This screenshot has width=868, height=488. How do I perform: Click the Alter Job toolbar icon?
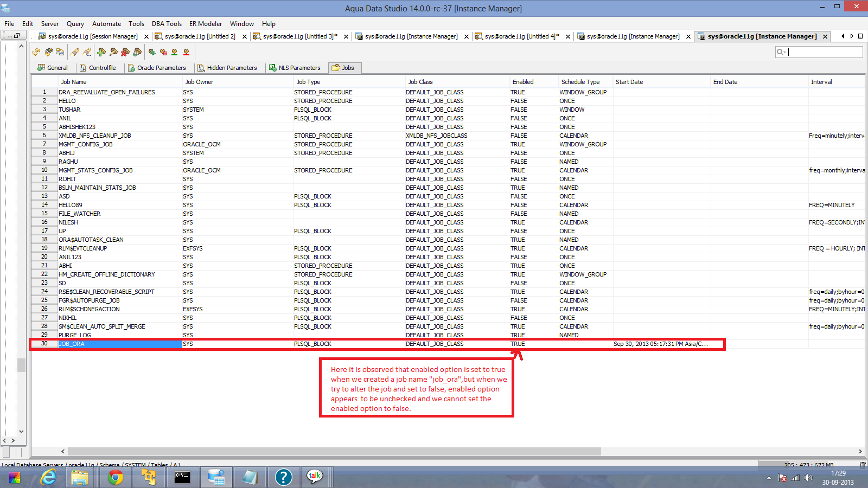coord(113,52)
